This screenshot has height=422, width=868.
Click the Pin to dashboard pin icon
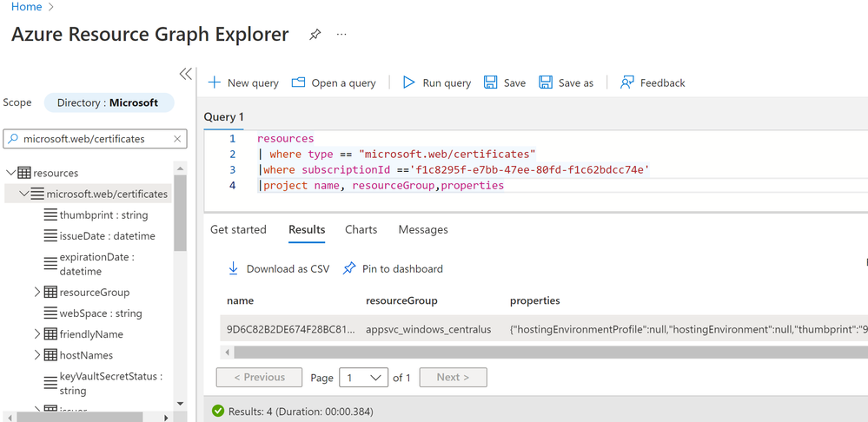349,269
